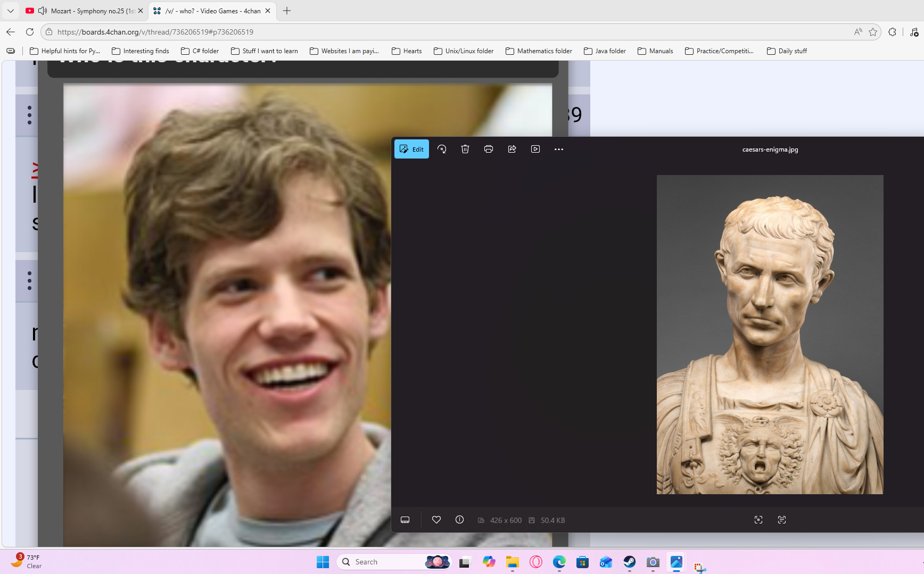
Task: Click the fit-to-window icon in Photos
Action: [x=758, y=520]
